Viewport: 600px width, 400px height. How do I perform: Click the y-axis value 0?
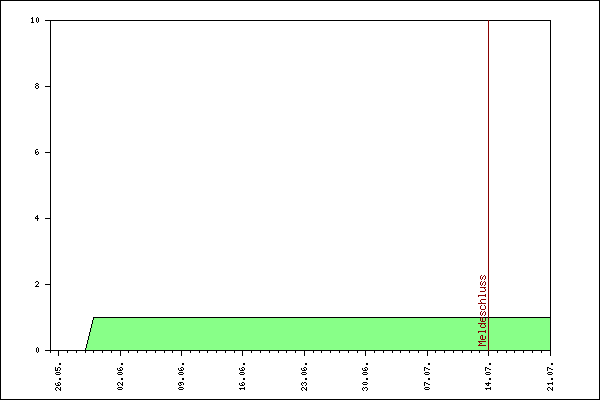37,350
